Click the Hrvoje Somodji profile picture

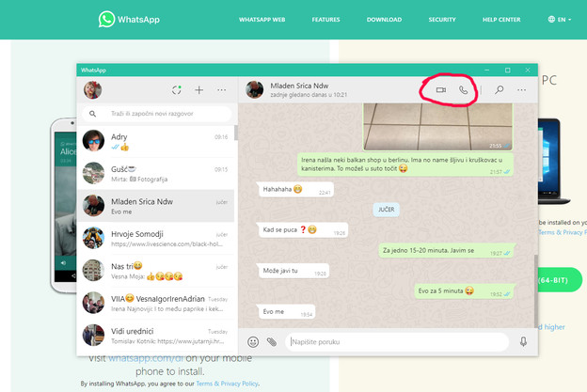click(x=93, y=238)
